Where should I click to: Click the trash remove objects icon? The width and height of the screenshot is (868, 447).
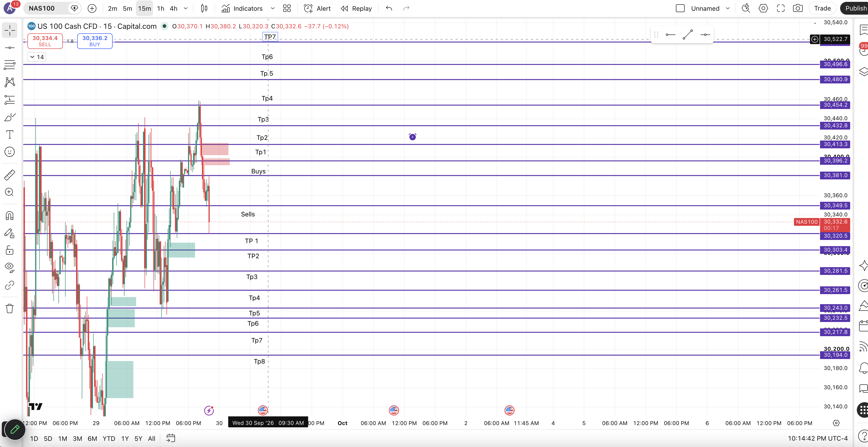tap(10, 308)
